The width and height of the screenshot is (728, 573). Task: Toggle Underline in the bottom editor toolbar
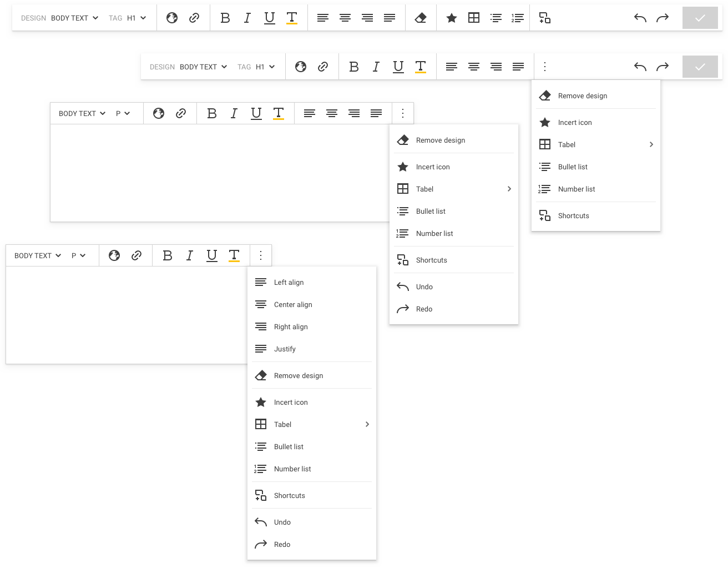coord(212,255)
